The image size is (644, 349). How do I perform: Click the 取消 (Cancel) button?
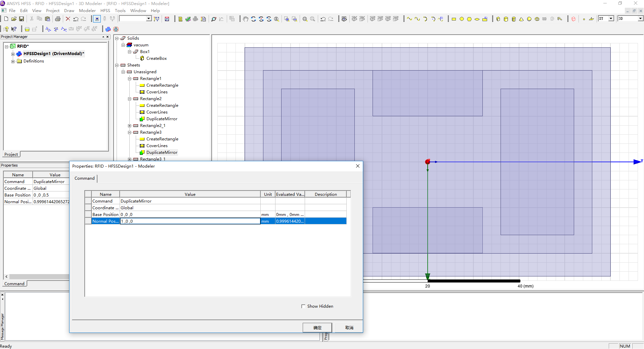pyautogui.click(x=349, y=328)
